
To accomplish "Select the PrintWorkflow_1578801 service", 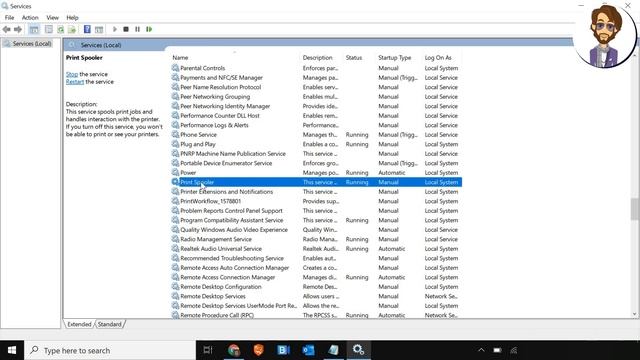I will click(316, 201).
